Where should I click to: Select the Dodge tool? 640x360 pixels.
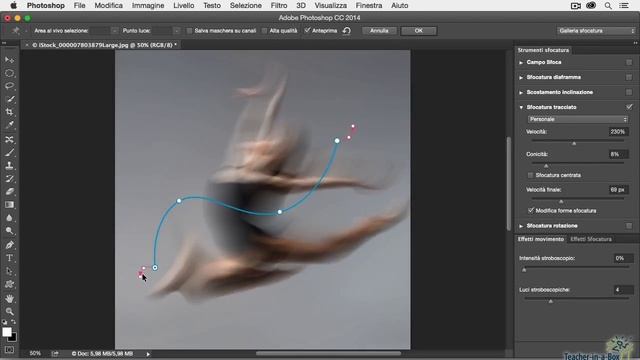[9, 231]
